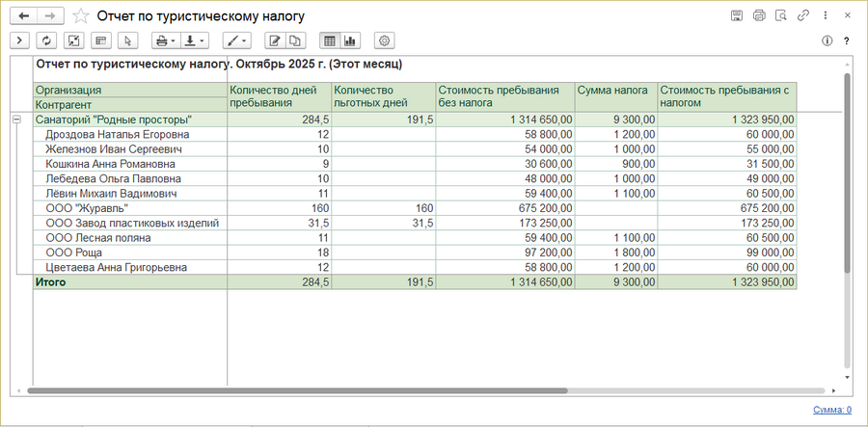Open the three-dot more actions menu
The height and width of the screenshot is (427, 868).
[x=825, y=15]
